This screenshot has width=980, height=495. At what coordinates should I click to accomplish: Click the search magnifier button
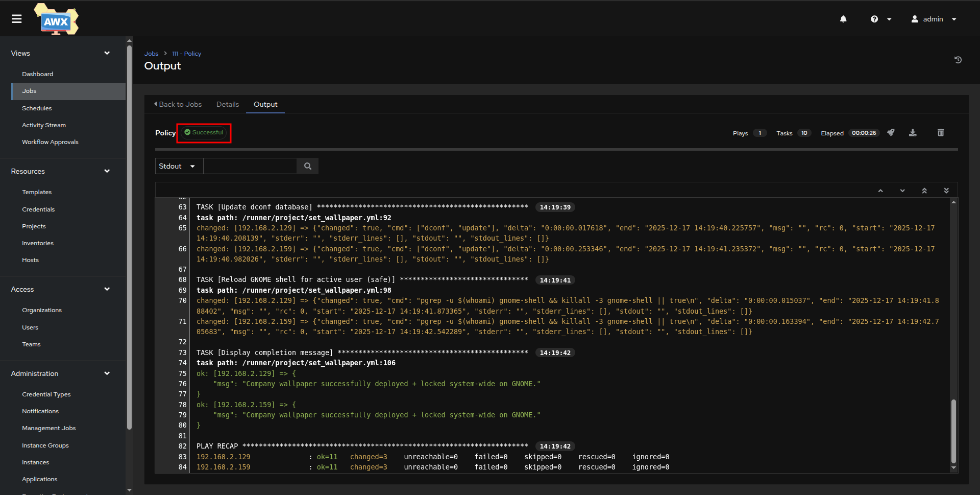point(308,166)
